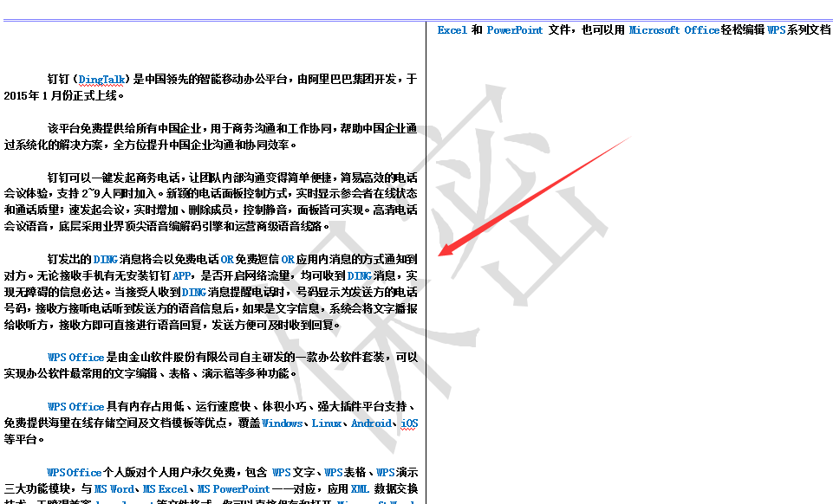This screenshot has width=833, height=504.
Task: Click the blue word XML
Action: click(360, 489)
